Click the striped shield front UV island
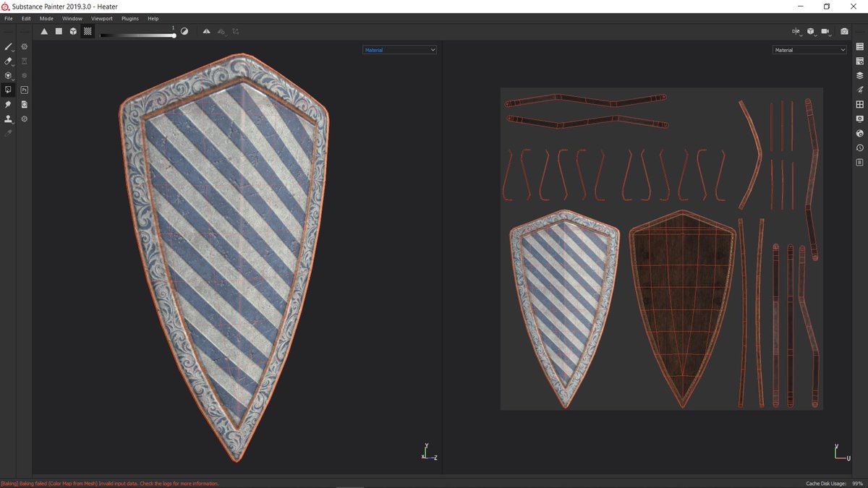 click(x=564, y=308)
